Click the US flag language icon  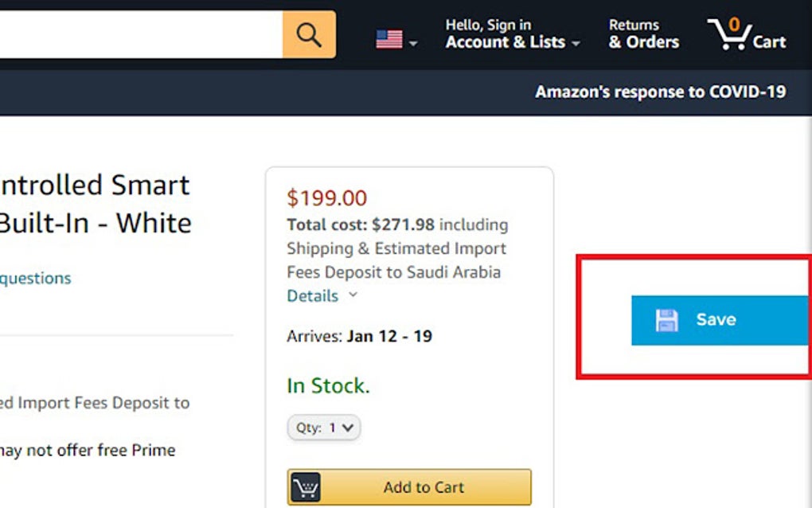[388, 40]
